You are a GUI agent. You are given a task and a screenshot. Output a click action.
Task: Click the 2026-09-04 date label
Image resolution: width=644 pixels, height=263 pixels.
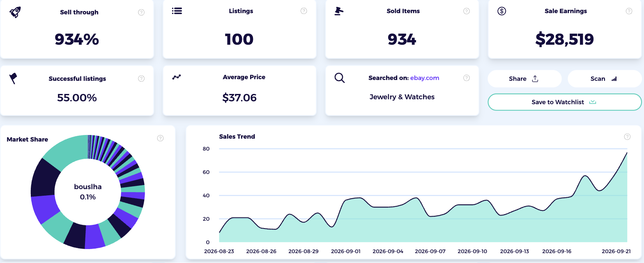click(x=388, y=251)
